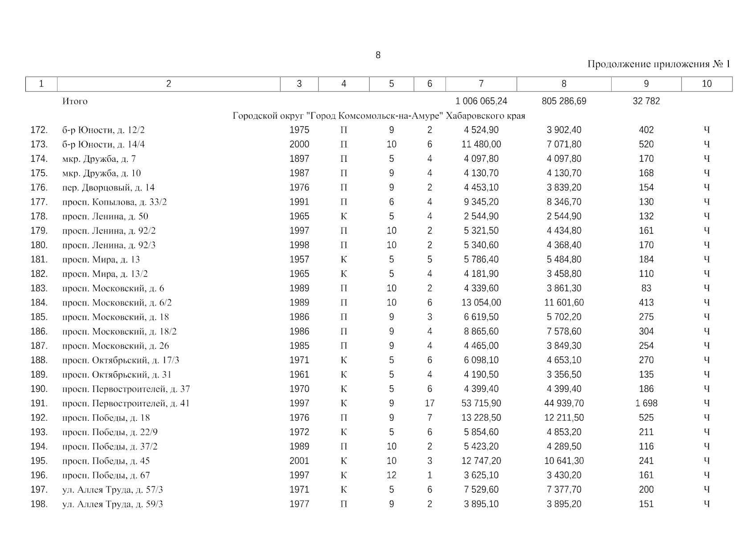This screenshot has width=756, height=535.
Task: Click address 'б-р Юности, д. 12/2'
Action: click(103, 130)
